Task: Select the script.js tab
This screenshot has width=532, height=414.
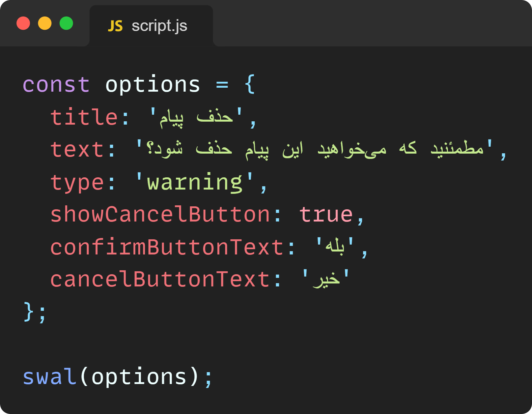Action: coord(151,26)
